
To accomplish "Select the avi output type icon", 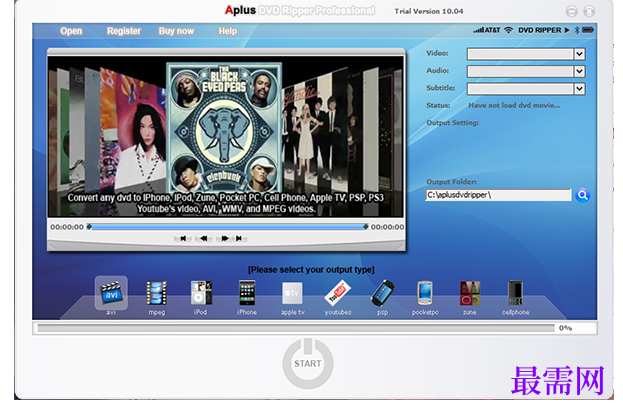I will tap(111, 293).
